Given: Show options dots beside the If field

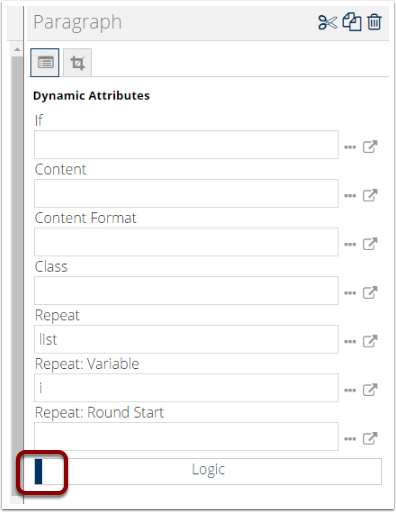Looking at the screenshot, I should pyautogui.click(x=350, y=147).
